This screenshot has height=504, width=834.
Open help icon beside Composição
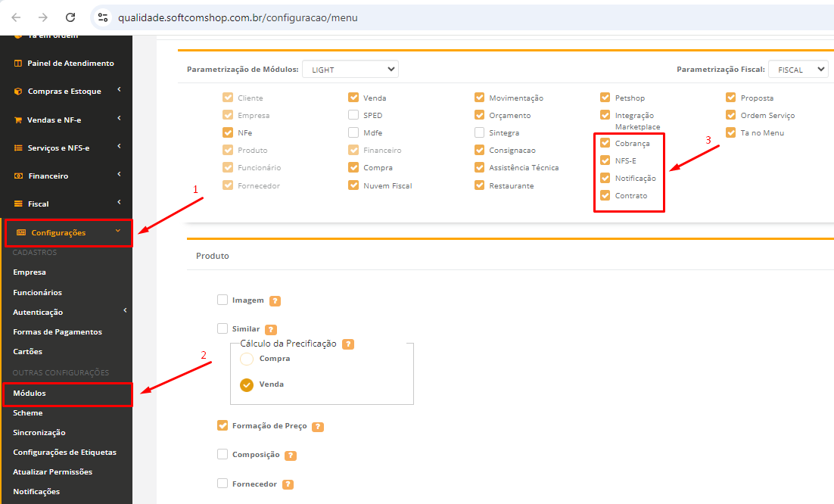tap(291, 456)
